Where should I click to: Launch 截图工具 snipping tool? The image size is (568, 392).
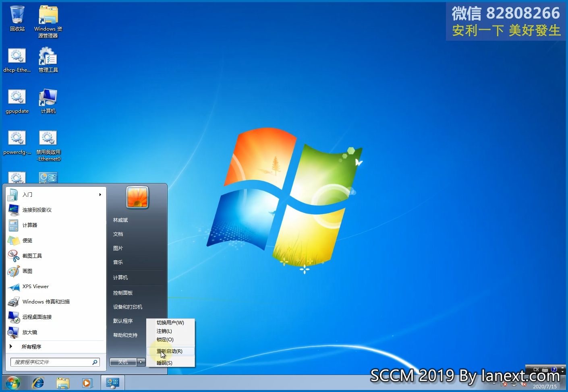56,256
